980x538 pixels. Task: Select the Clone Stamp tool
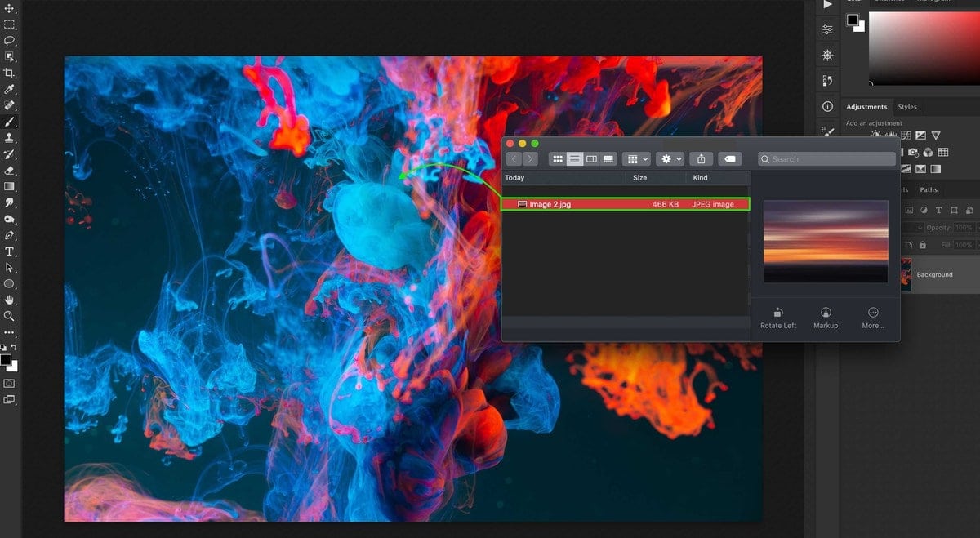coord(10,138)
